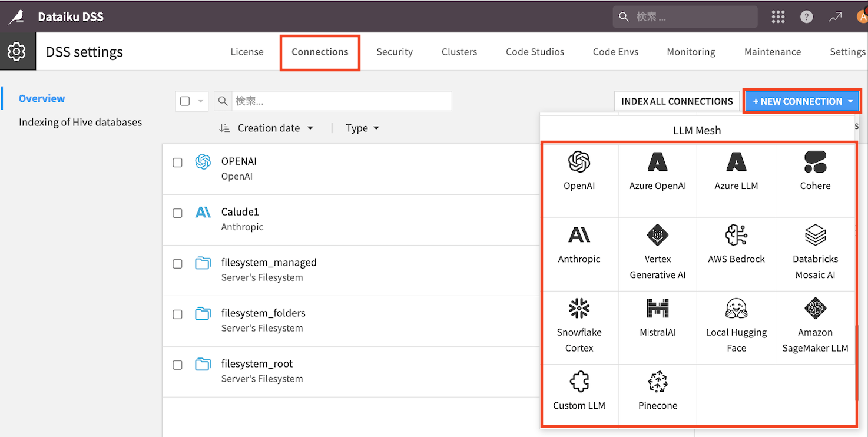The image size is (868, 437).
Task: Open the Code Envs tab
Action: tap(615, 52)
